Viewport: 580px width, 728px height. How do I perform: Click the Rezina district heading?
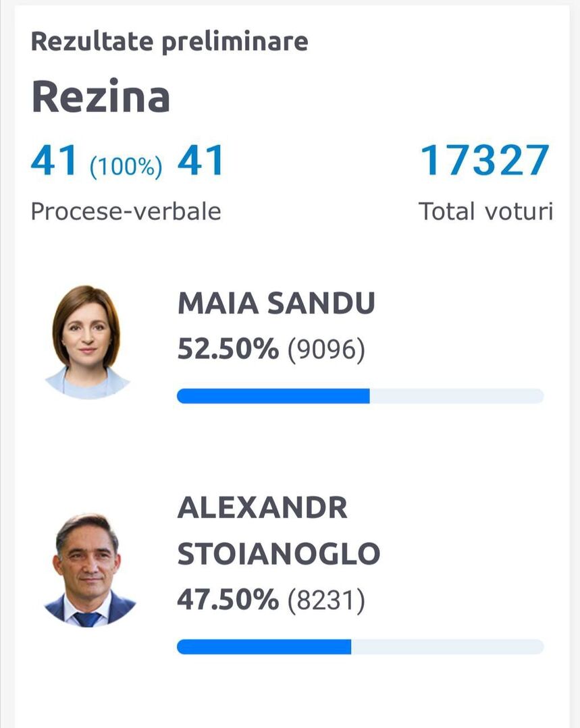click(x=101, y=96)
